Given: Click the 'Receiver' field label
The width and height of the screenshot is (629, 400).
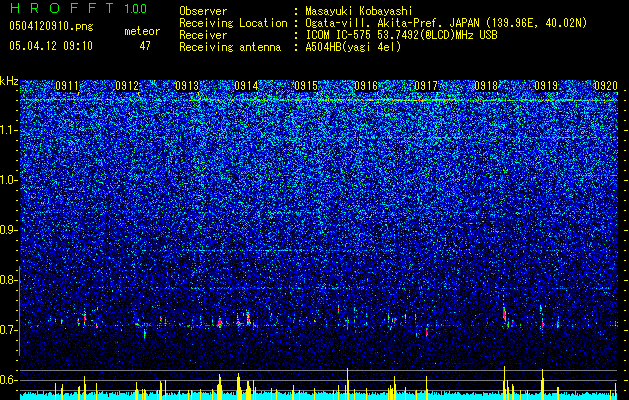Looking at the screenshot, I should pos(203,35).
